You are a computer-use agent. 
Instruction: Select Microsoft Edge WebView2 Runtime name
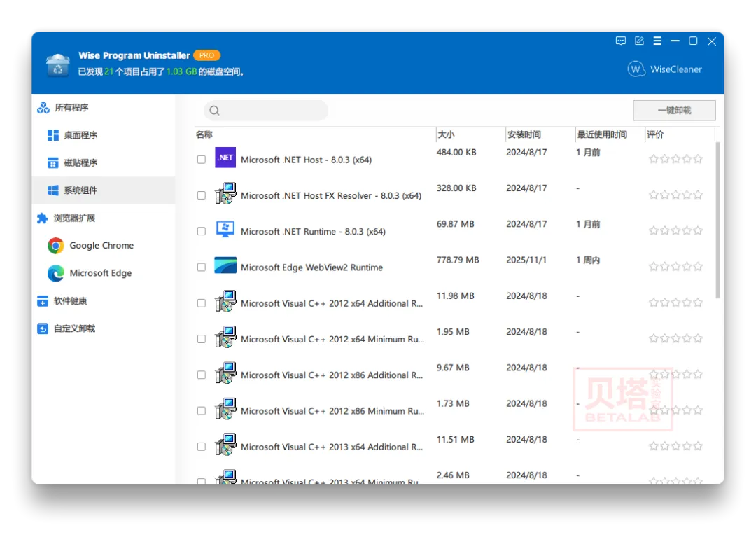pyautogui.click(x=311, y=267)
